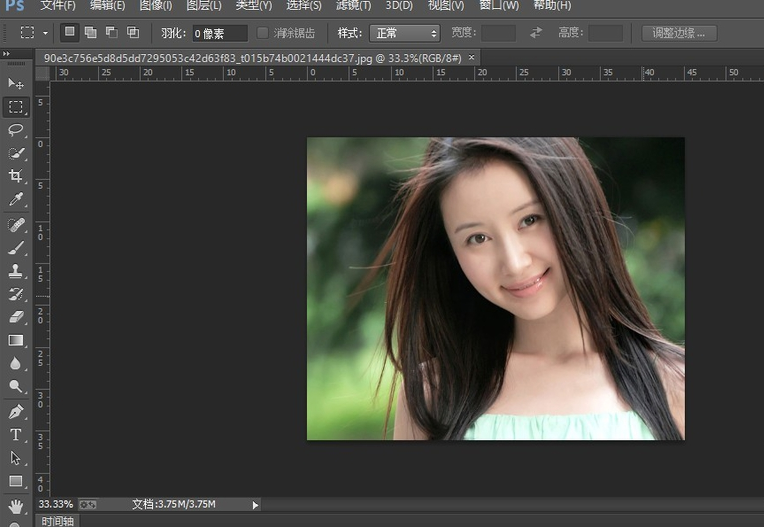Choose the New Selection mode button

pyautogui.click(x=69, y=33)
